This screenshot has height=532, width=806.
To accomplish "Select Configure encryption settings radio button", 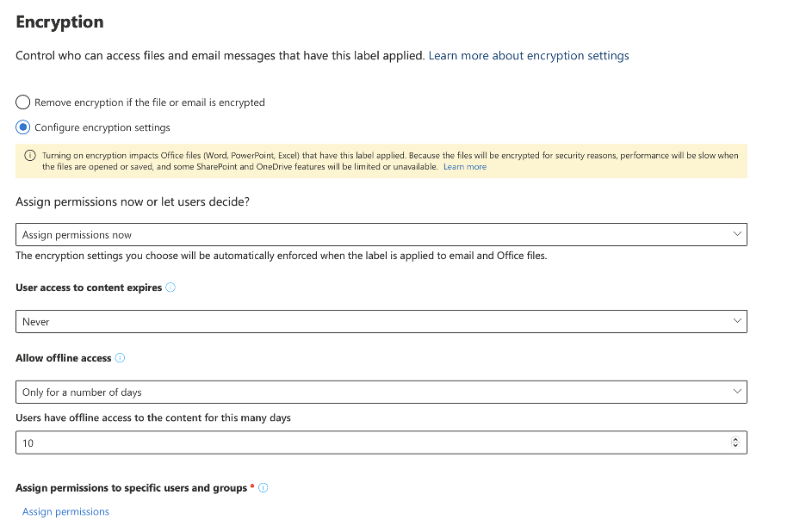I will [x=23, y=127].
